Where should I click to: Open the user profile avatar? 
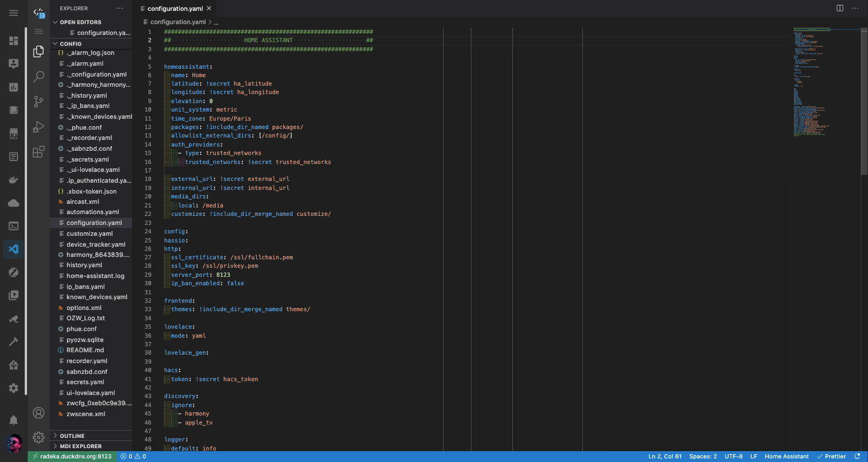(x=14, y=444)
